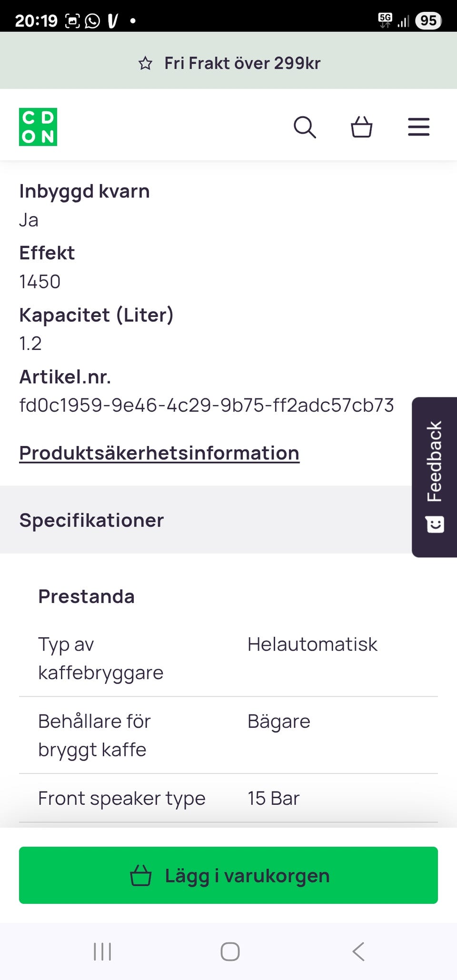Expand the Prestanda specification group

point(86,595)
